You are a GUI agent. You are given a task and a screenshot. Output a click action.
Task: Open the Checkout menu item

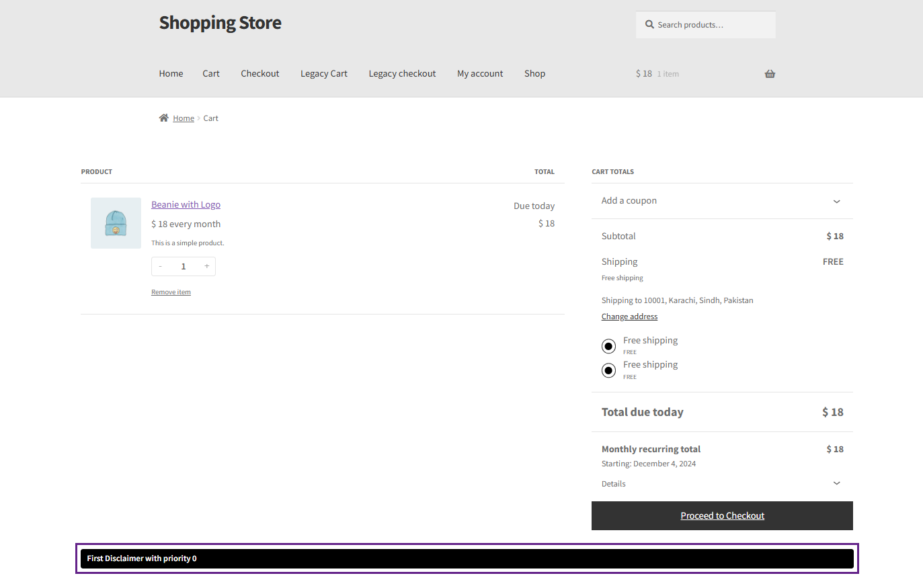click(x=260, y=74)
